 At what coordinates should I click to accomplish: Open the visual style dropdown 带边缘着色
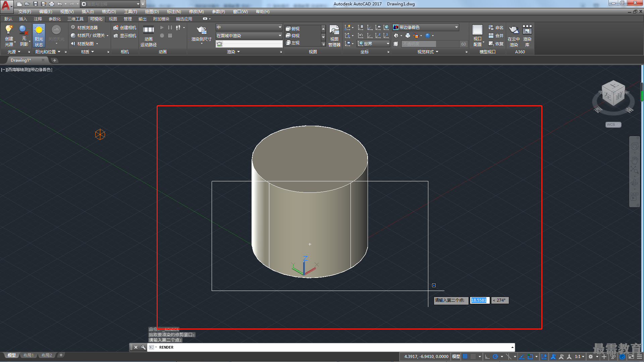(x=425, y=27)
